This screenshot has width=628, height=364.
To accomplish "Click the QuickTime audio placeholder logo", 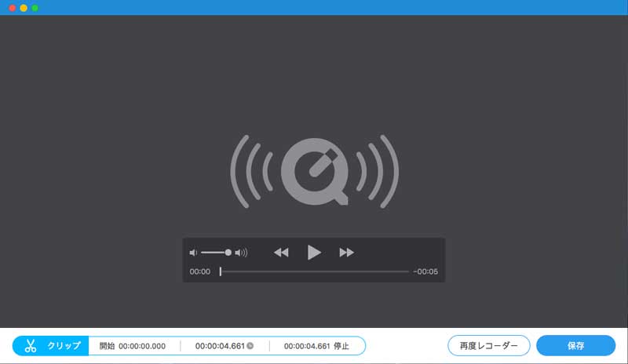I will [x=315, y=171].
